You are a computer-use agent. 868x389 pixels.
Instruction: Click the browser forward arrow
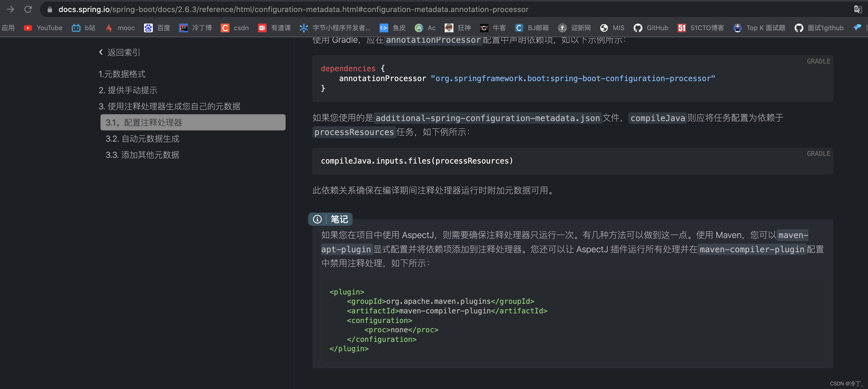10,9
